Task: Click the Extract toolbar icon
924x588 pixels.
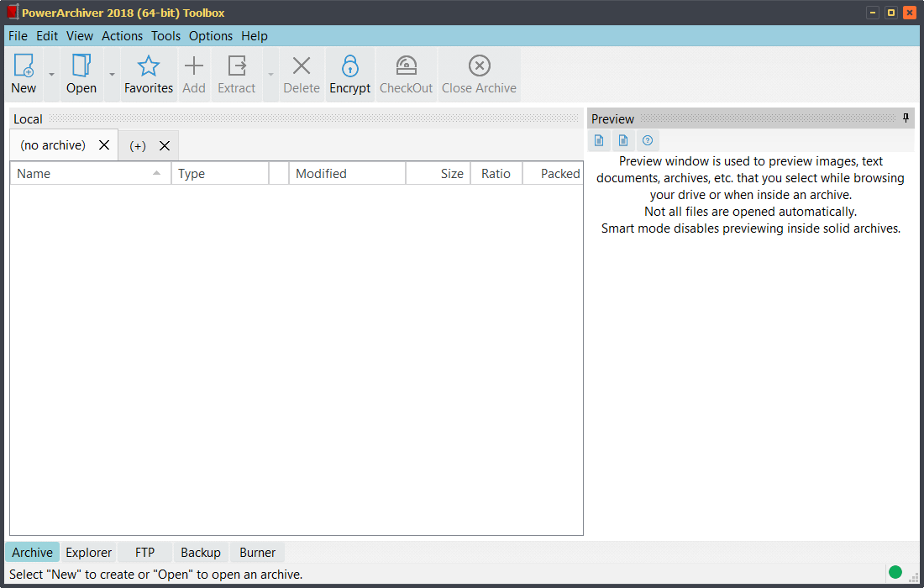Action: (x=237, y=66)
